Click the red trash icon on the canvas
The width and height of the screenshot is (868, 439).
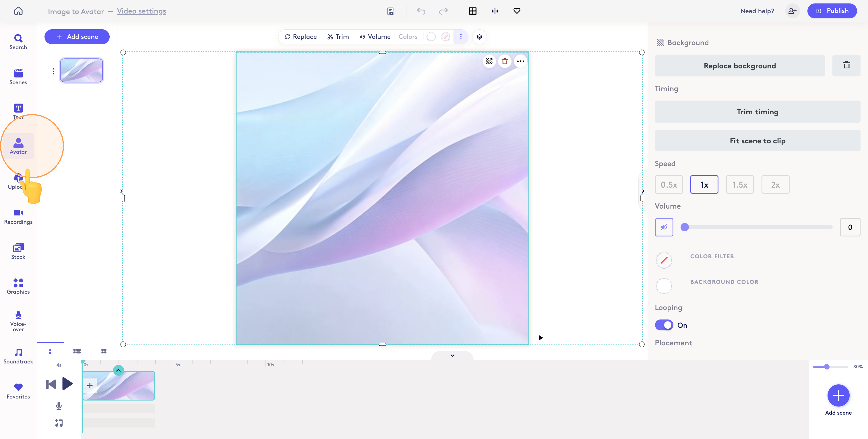coord(504,61)
